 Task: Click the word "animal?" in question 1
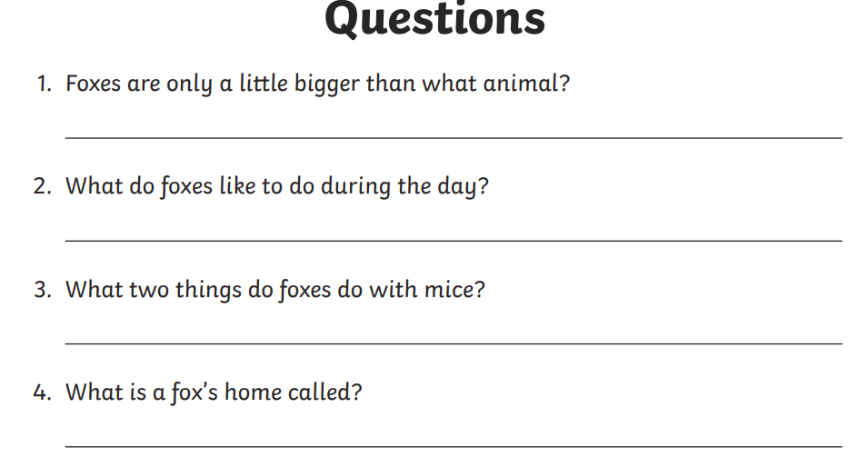[526, 84]
